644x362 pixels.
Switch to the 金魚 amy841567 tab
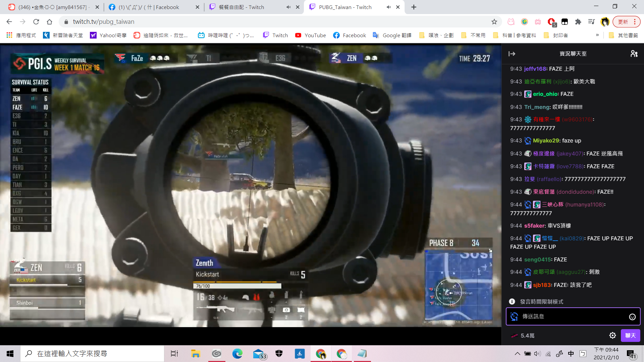[54, 7]
